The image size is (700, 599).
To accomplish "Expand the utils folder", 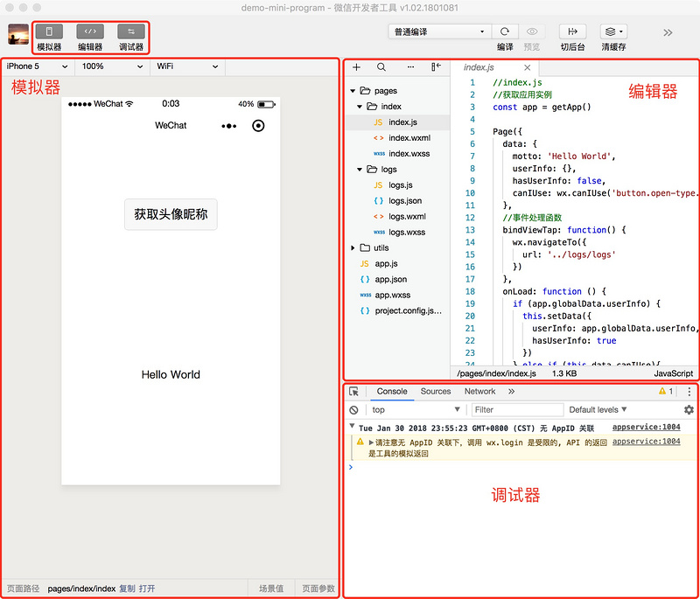I will point(353,248).
